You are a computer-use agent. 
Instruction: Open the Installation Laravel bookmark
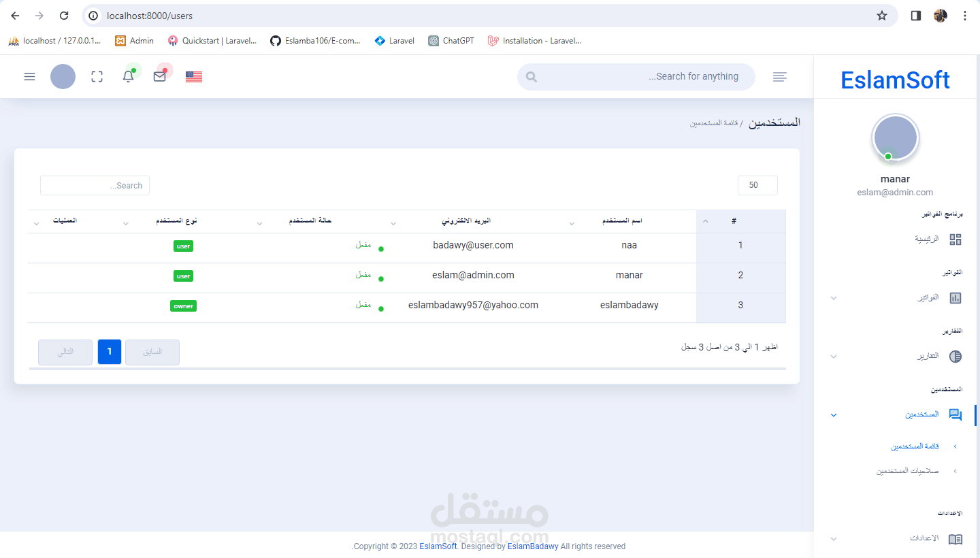(535, 41)
